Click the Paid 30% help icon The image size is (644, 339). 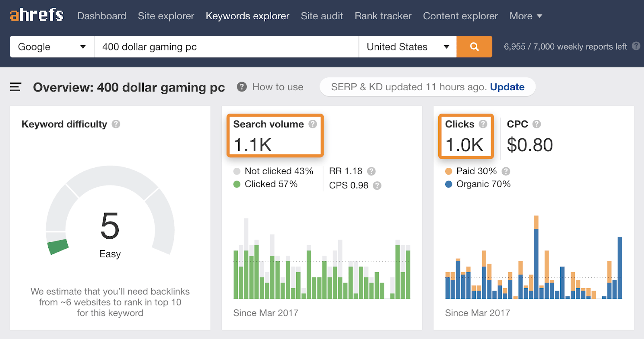point(506,171)
